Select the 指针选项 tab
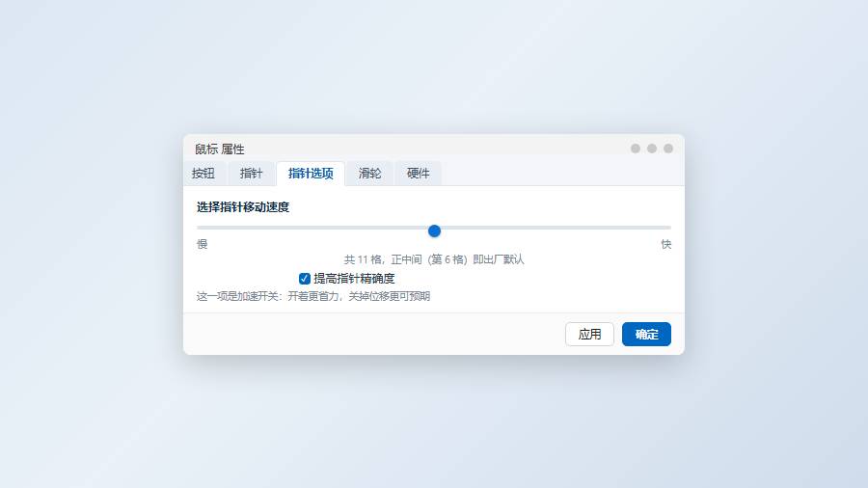 coord(311,174)
